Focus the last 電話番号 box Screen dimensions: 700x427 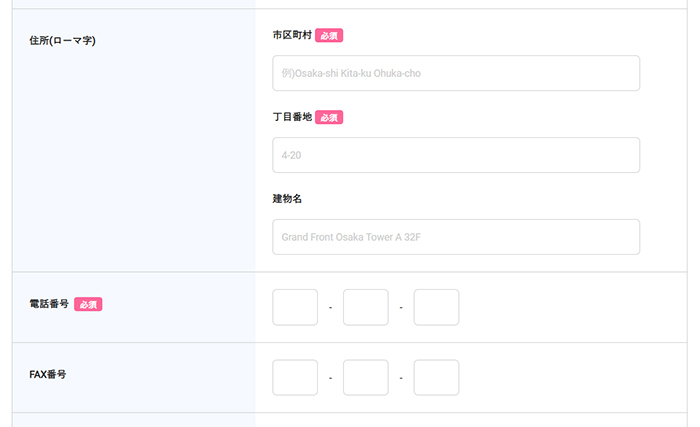(436, 307)
